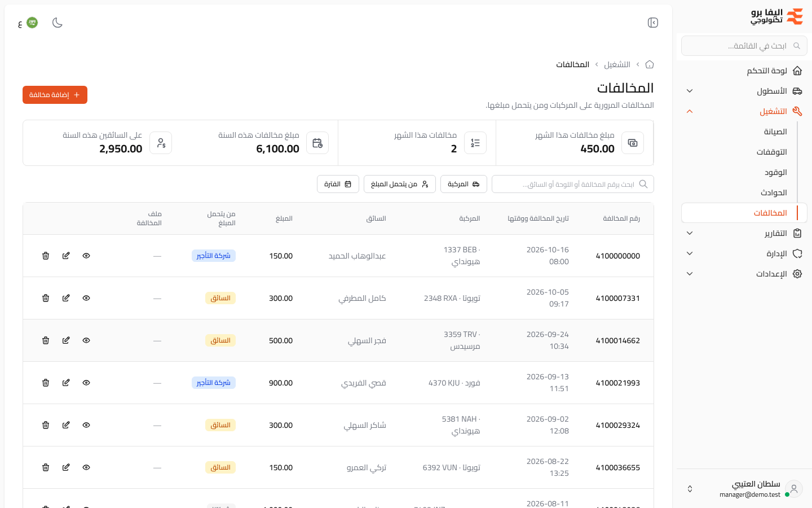Edit violation 4100014662
This screenshot has height=508, width=812.
[66, 340]
